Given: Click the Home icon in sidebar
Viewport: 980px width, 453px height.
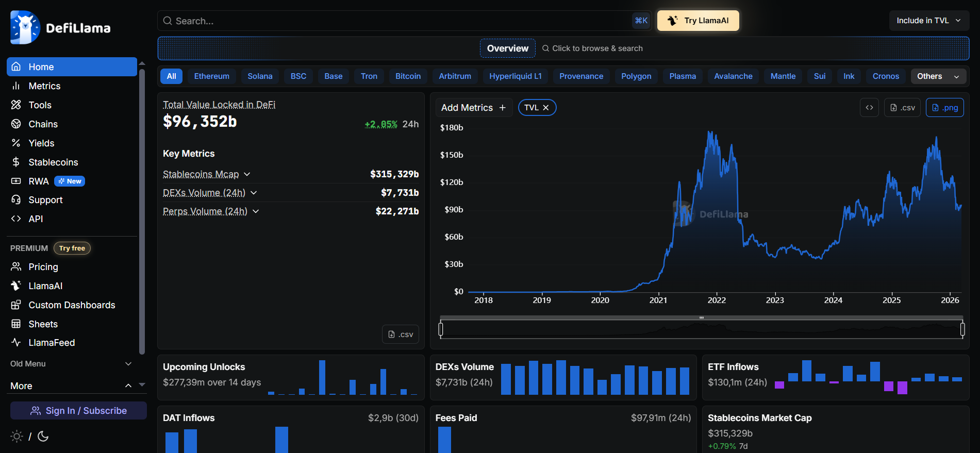Looking at the screenshot, I should point(16,66).
